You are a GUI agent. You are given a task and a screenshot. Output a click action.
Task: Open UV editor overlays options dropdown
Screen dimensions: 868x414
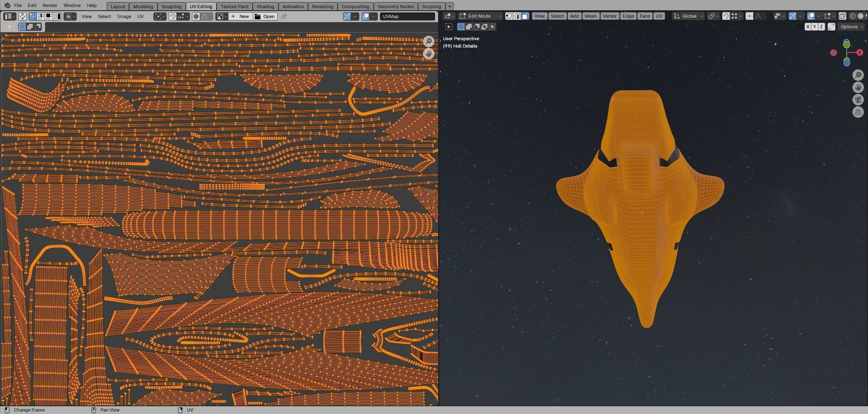coord(374,16)
